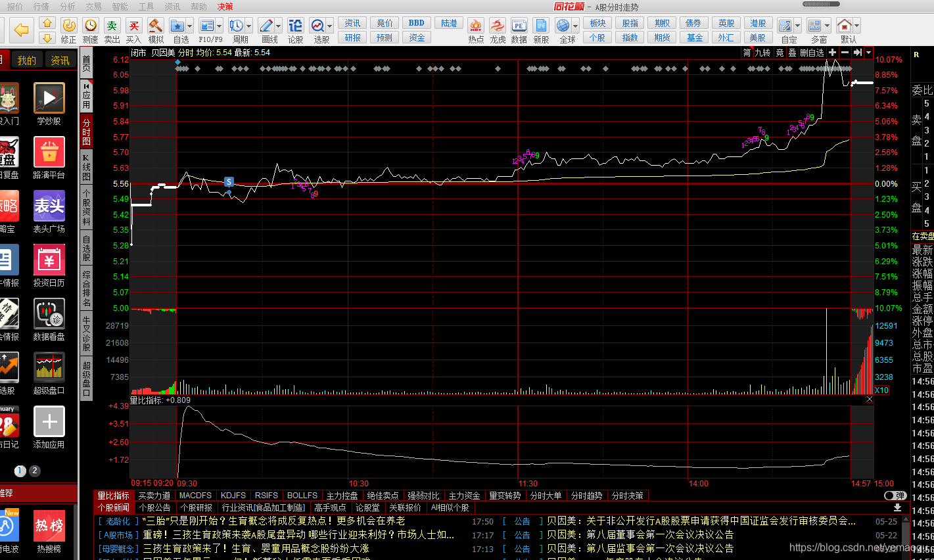Click the 自选 watchlist star folder icon

click(x=177, y=26)
